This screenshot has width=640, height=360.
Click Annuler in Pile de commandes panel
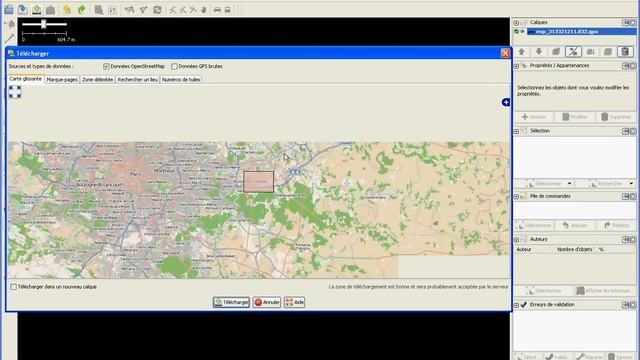tap(575, 225)
